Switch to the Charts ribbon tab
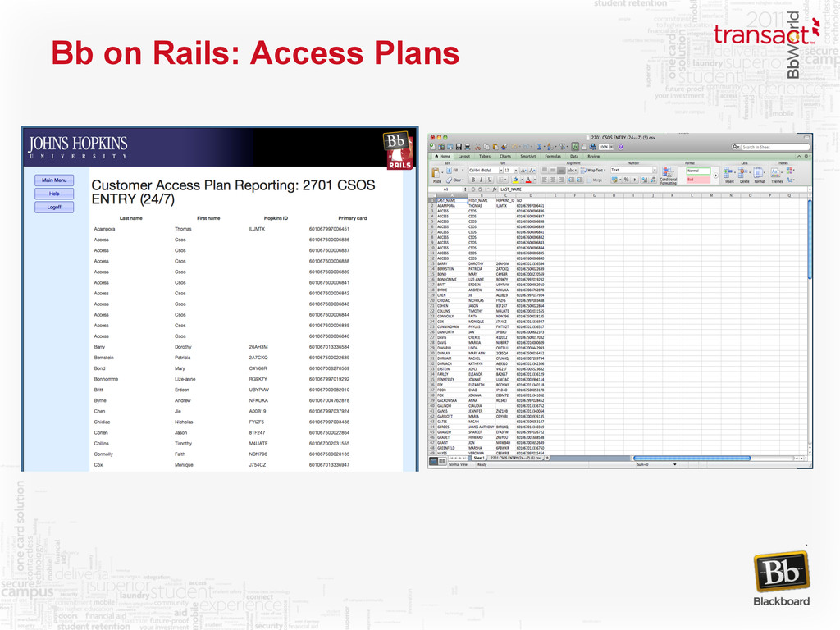Viewport: 840px width, 630px height. coord(505,156)
